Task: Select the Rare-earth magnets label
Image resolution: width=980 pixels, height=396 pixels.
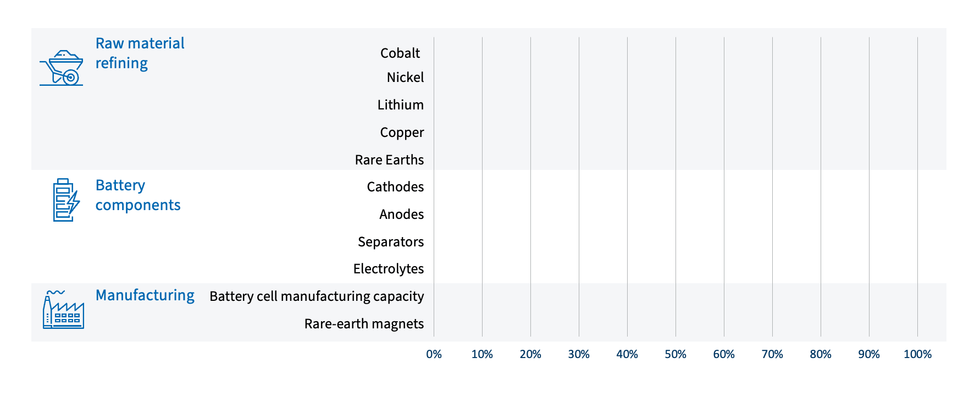Action: point(364,324)
